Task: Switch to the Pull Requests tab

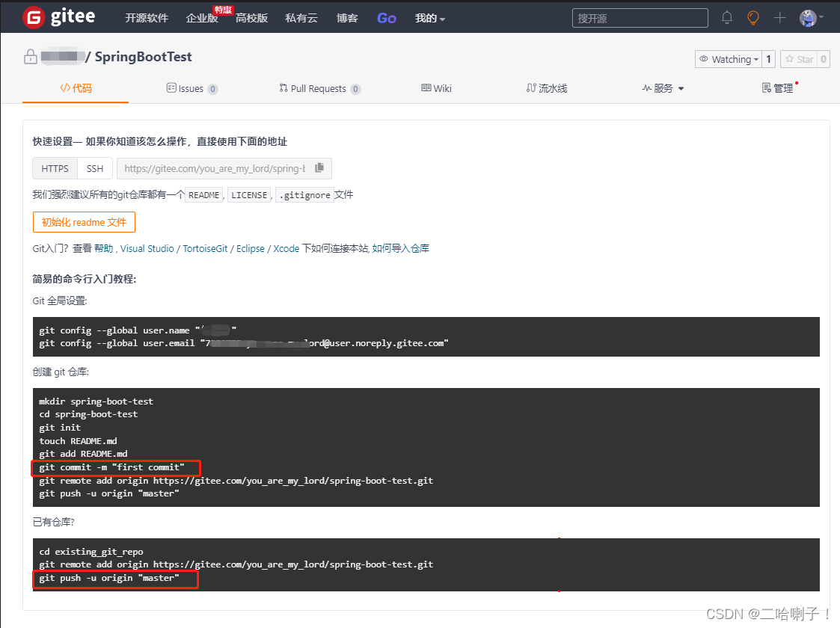Action: [x=319, y=88]
